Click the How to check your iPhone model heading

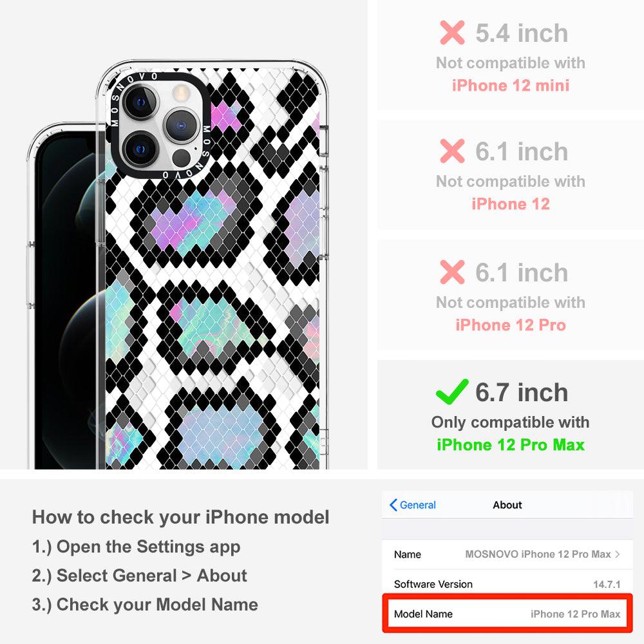[x=181, y=517]
